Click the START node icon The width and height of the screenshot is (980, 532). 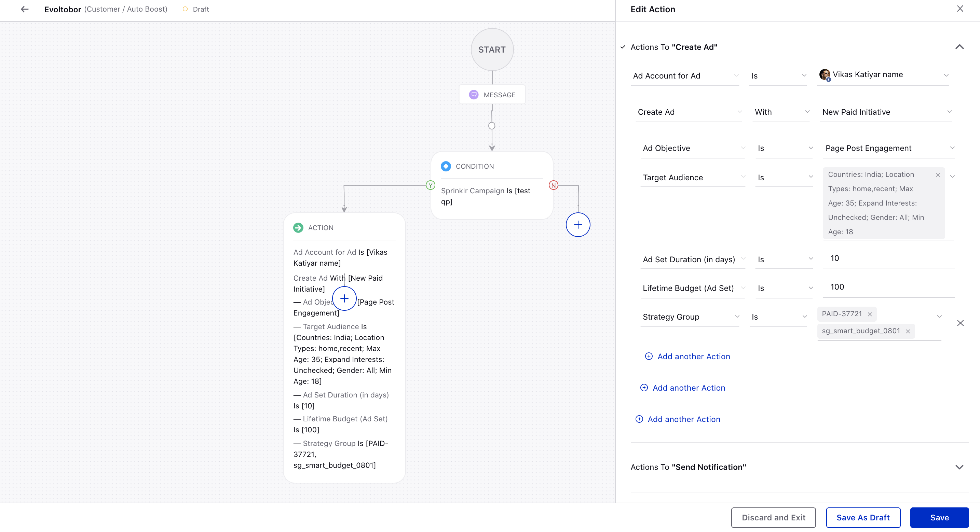(x=492, y=49)
